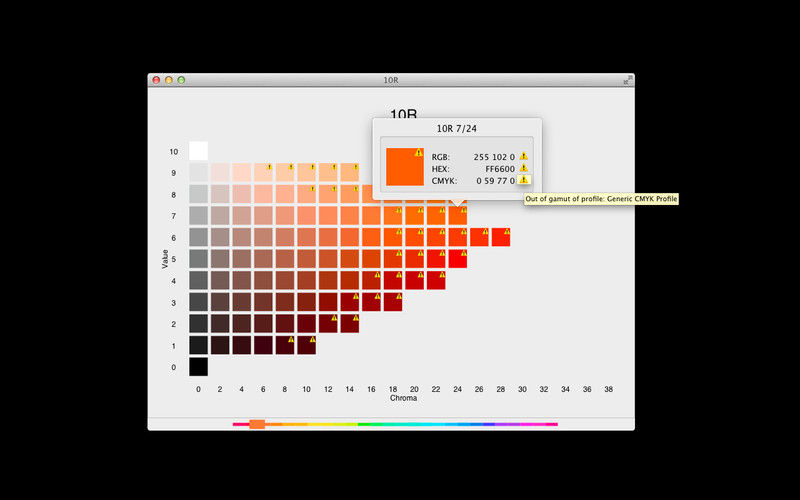Select the gray swatch at value 2, chroma 0

[x=198, y=323]
